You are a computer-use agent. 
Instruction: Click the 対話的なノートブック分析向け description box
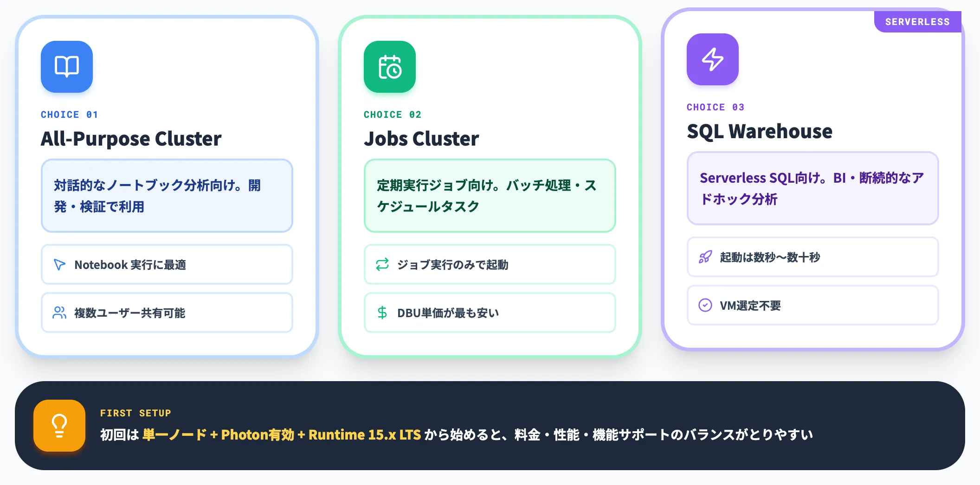pyautogui.click(x=167, y=196)
